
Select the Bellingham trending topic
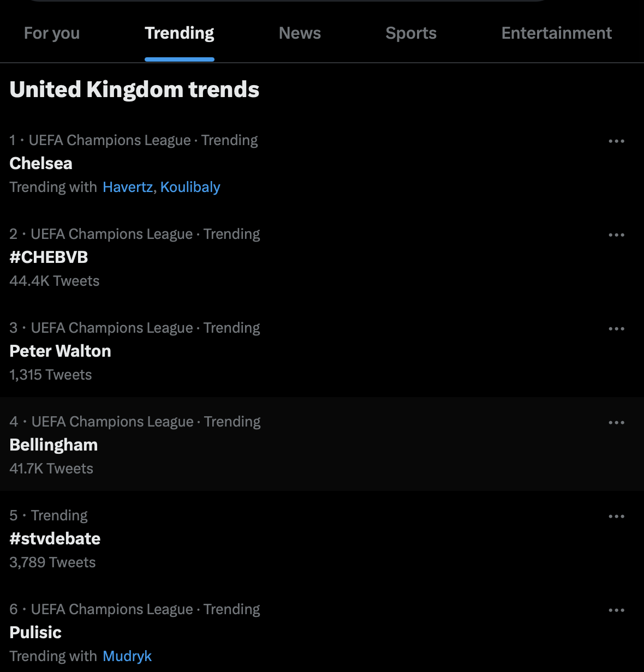(x=53, y=445)
